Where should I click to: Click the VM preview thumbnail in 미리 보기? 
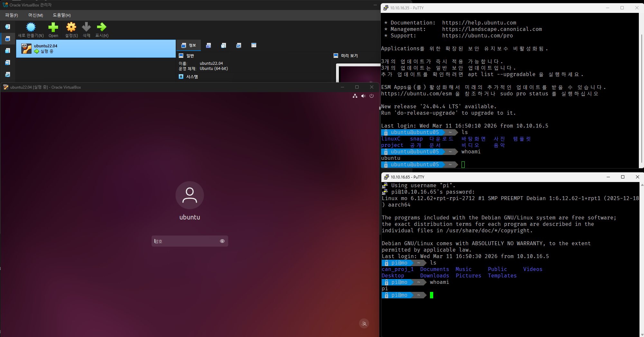[x=358, y=73]
